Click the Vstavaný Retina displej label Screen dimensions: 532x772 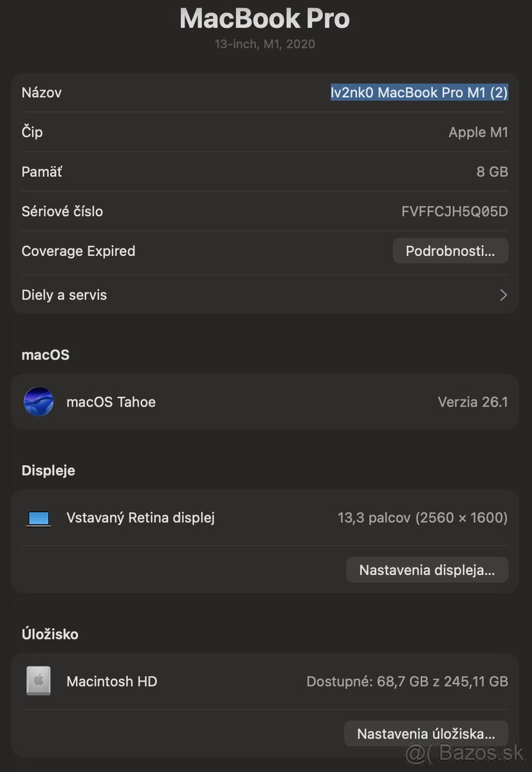click(x=140, y=517)
